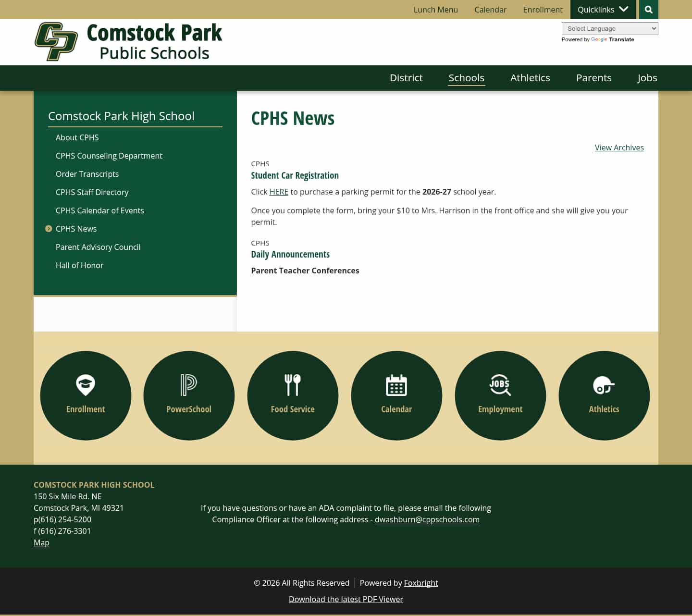692x616 pixels.
Task: Open Enrollment link in top bar
Action: coord(543,10)
